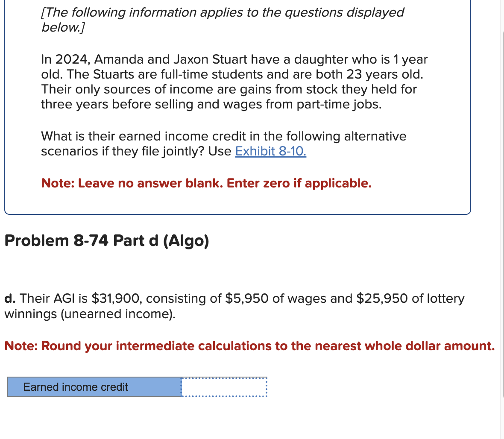Viewport: 504px width, 439px height.
Task: Click inside the Earned income credit answer field
Action: (x=224, y=387)
